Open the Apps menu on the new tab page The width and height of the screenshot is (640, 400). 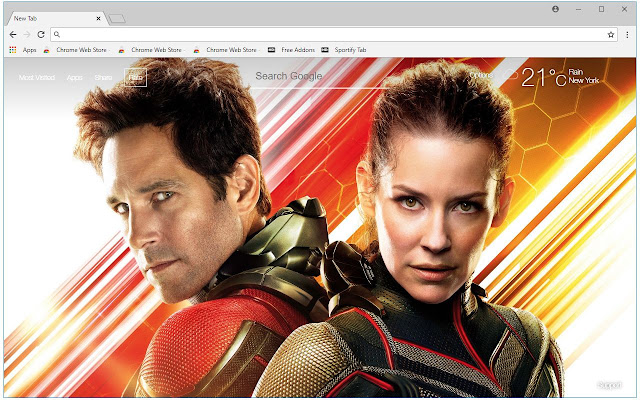pos(74,78)
